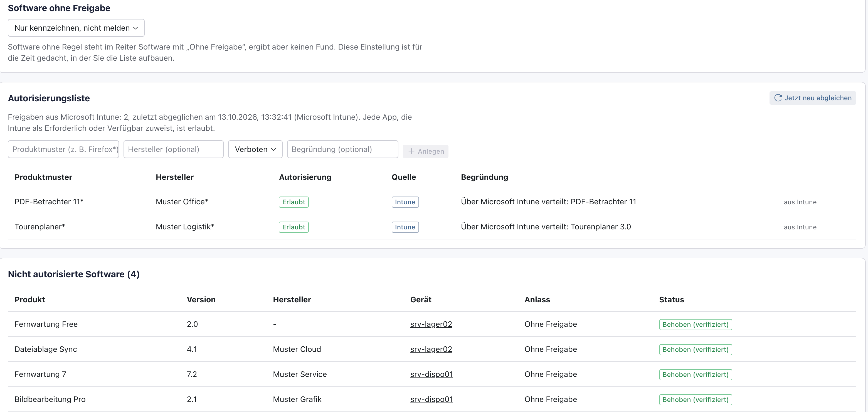Click the 'Fernwartung Free' product cell
Image resolution: width=868 pixels, height=412 pixels.
click(x=46, y=324)
